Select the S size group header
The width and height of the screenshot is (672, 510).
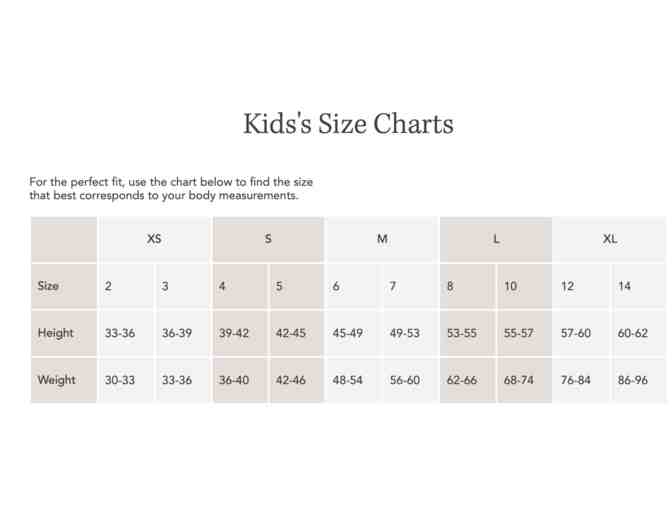click(268, 240)
